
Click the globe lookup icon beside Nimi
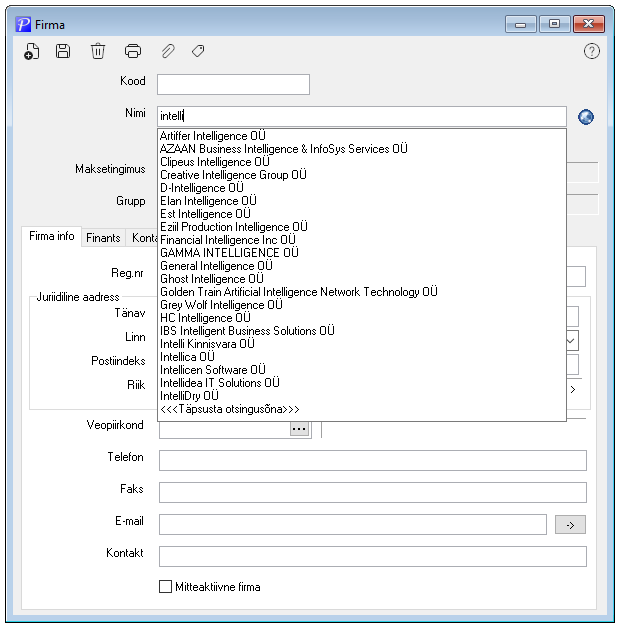(x=586, y=117)
